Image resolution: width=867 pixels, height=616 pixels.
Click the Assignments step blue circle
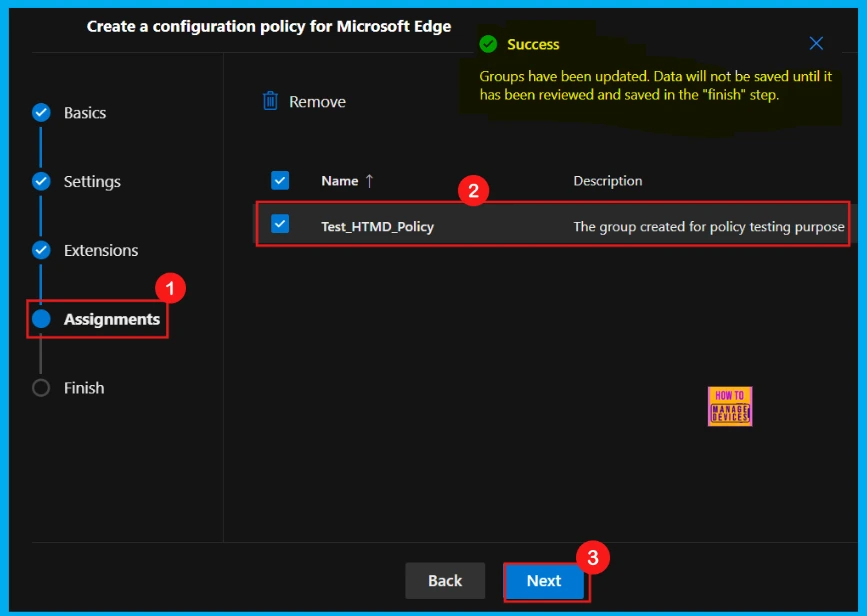pyautogui.click(x=41, y=319)
